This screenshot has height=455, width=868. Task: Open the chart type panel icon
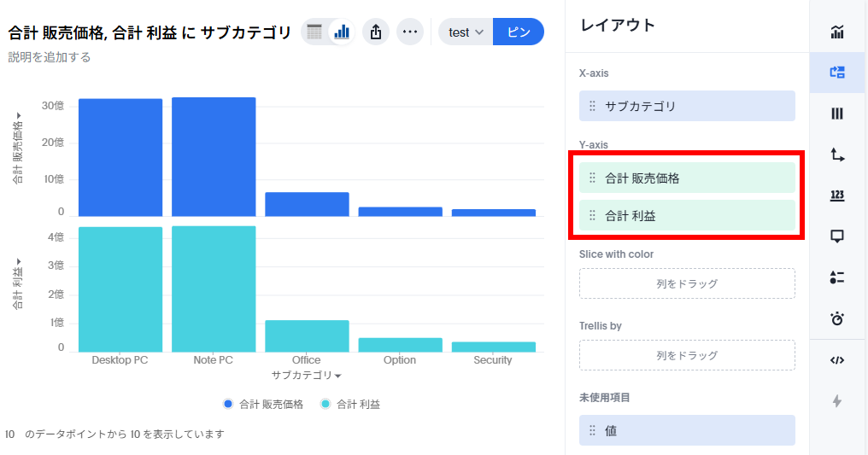coord(837,32)
